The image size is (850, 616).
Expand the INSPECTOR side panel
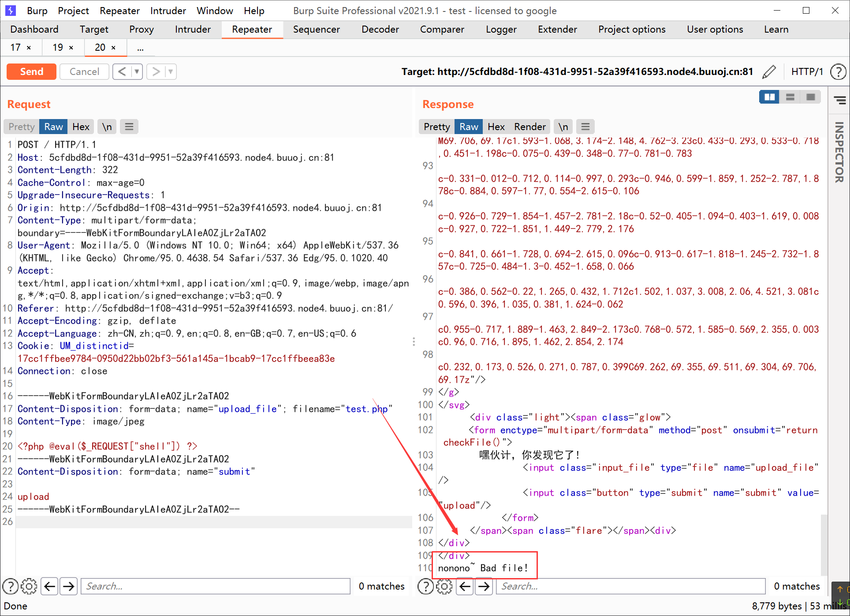(839, 152)
